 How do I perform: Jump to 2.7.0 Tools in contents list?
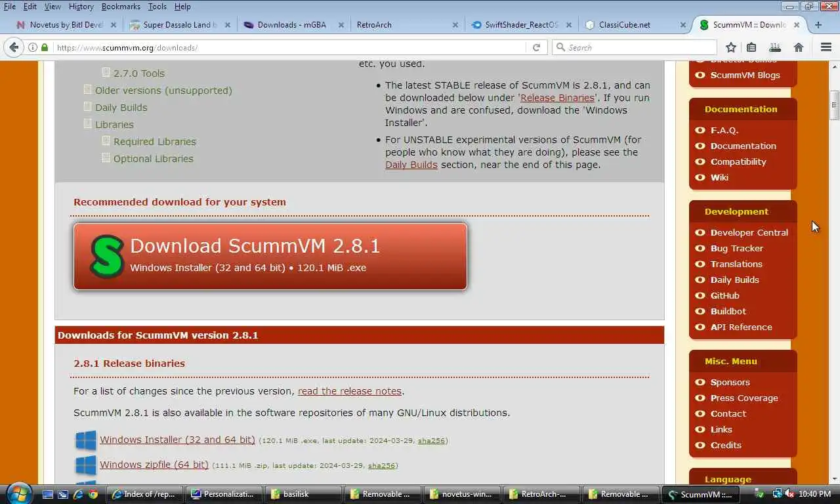[139, 73]
